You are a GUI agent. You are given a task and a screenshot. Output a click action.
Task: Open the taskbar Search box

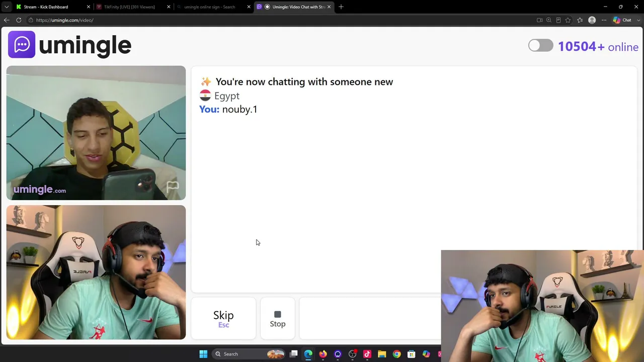point(248,354)
